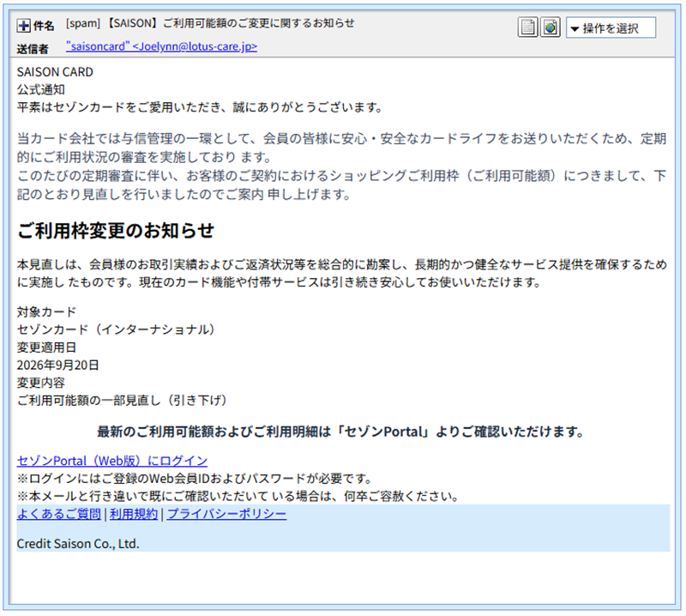Click the 公式通知 line
686x616 pixels.
40,90
